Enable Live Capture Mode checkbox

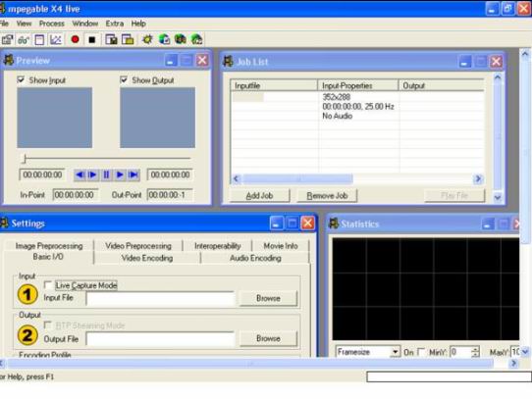48,285
